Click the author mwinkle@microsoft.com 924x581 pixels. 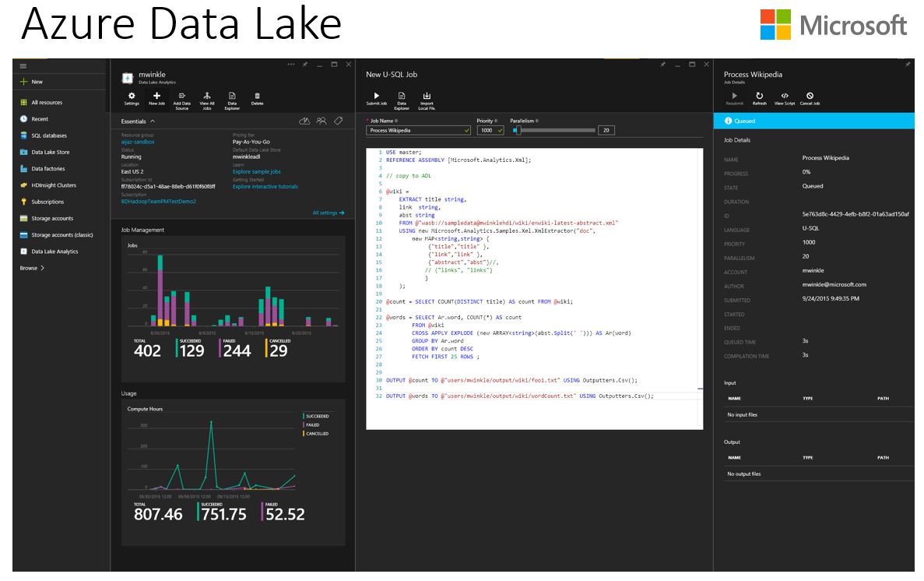point(834,285)
